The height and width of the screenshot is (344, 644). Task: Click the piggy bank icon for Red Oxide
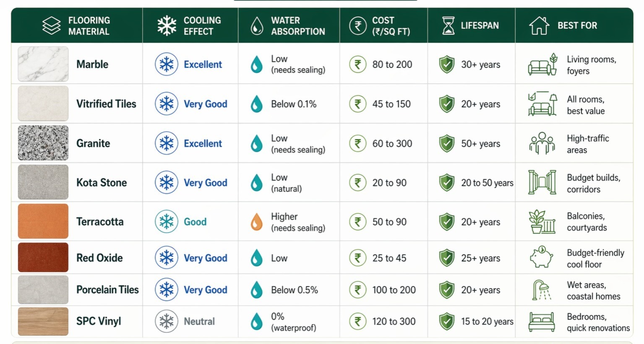(542, 257)
